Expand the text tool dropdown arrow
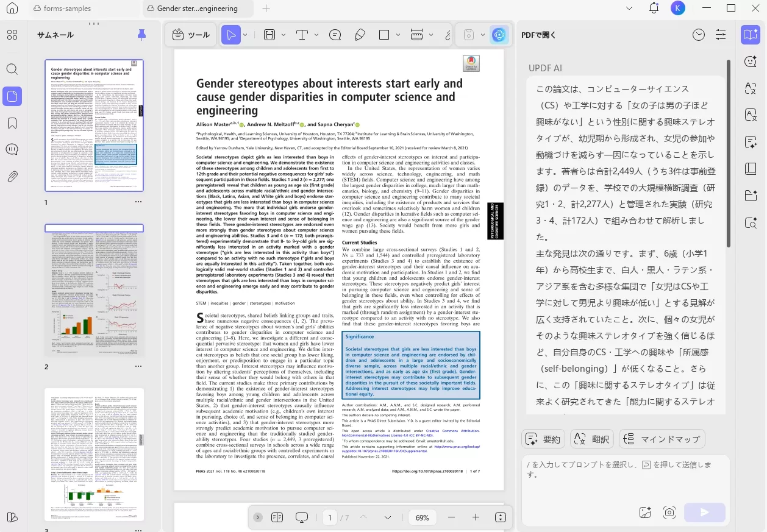Screen dimensions: 767x532 [316, 35]
